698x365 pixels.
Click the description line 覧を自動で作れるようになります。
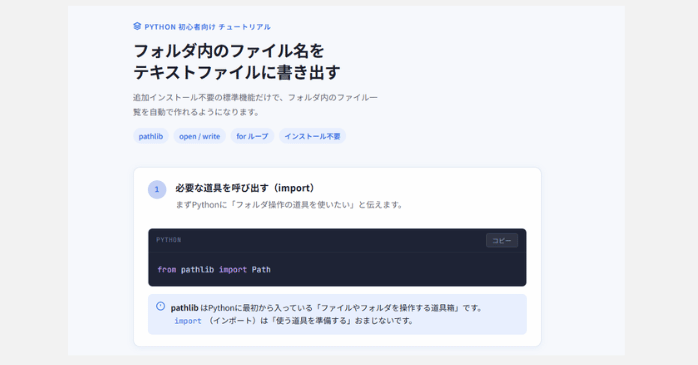pyautogui.click(x=197, y=112)
